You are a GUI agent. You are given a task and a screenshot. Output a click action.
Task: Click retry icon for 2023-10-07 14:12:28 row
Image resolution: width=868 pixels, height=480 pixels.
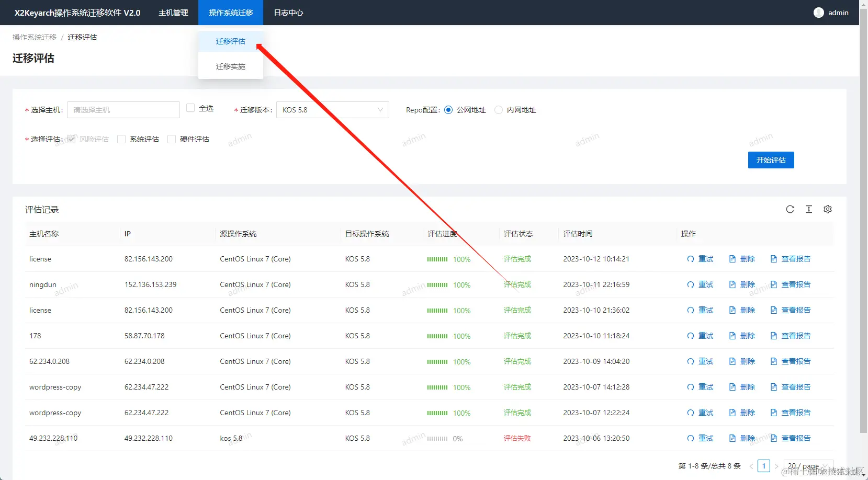(691, 387)
